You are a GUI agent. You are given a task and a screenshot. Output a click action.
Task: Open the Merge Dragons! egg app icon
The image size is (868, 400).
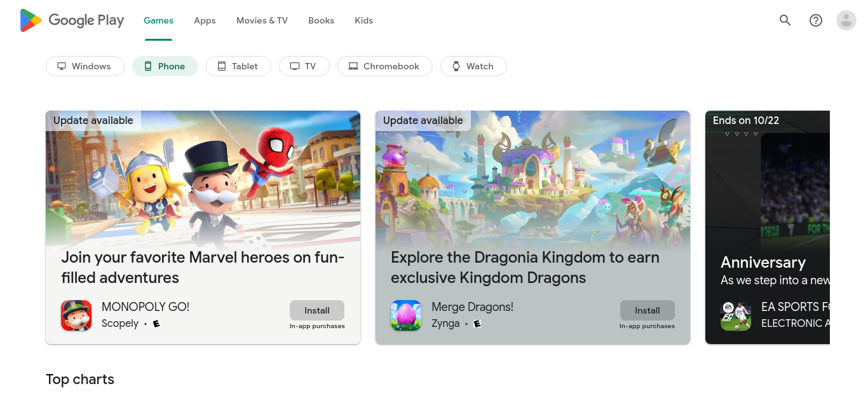[406, 315]
